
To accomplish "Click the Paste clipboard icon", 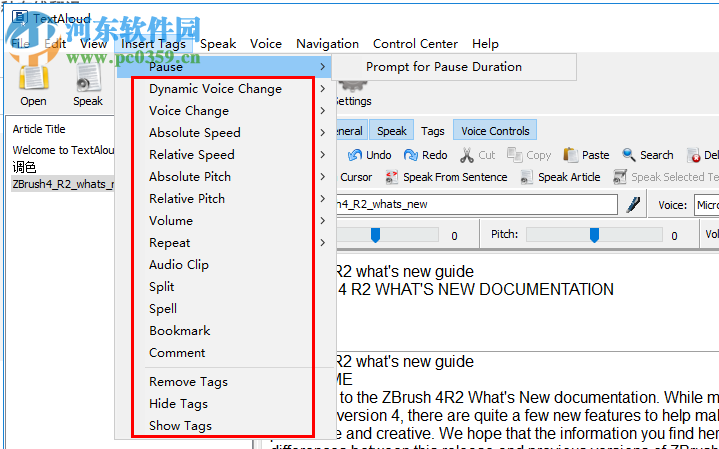I will point(570,155).
